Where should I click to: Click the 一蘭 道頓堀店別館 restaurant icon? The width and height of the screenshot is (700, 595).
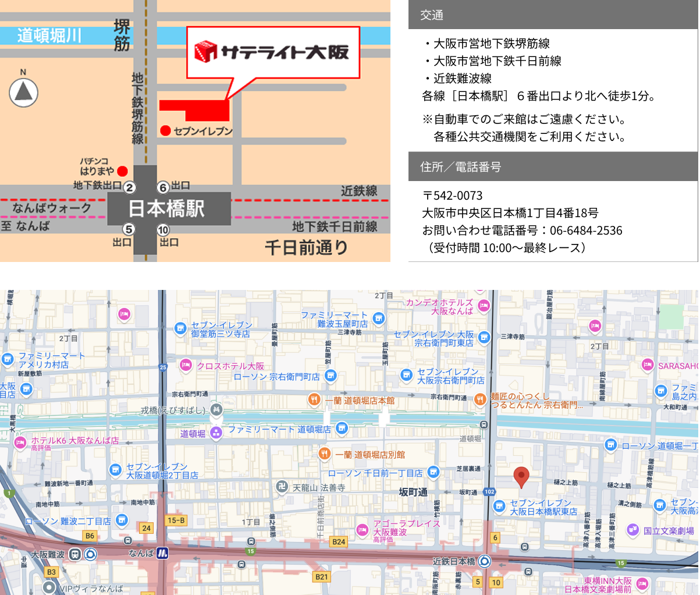325,454
